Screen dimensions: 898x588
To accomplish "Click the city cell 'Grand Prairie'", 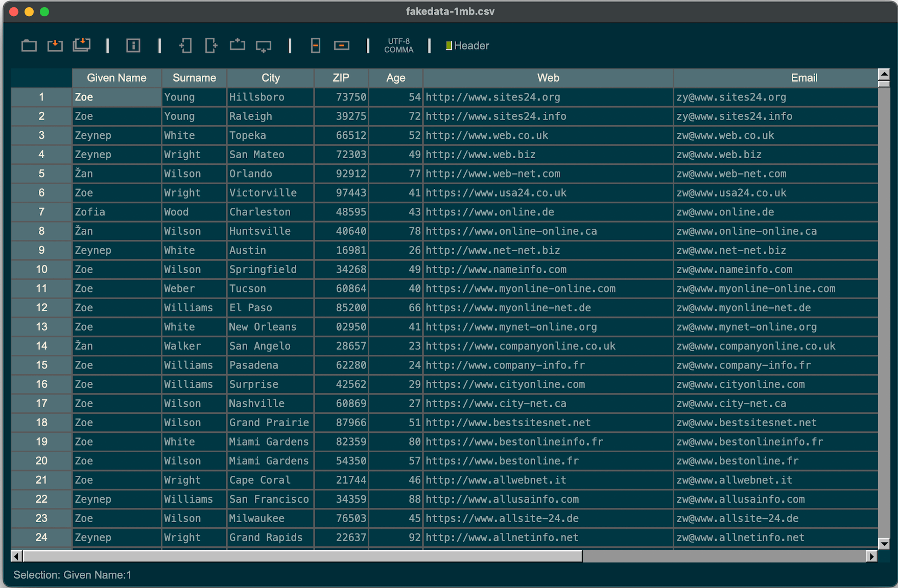I will pyautogui.click(x=270, y=423).
